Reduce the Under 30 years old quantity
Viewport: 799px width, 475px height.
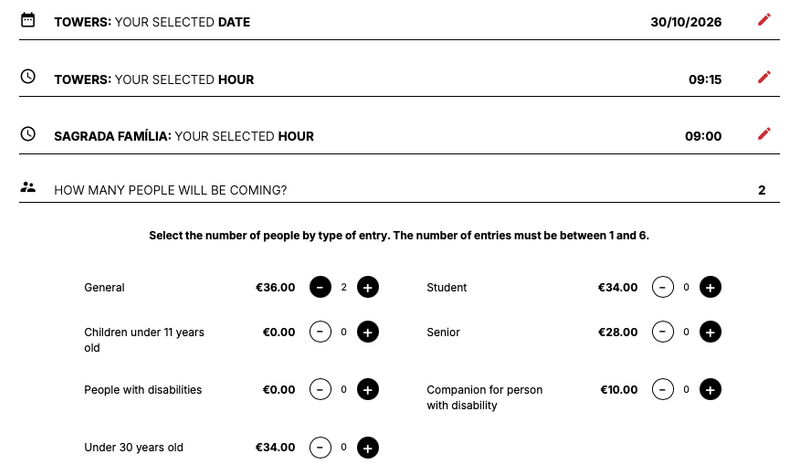click(x=321, y=448)
